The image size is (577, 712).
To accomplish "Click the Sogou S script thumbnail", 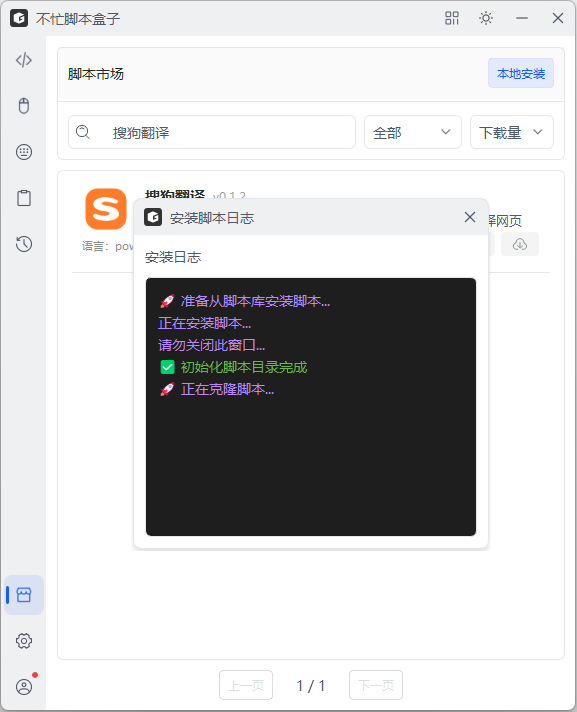I will tap(106, 209).
